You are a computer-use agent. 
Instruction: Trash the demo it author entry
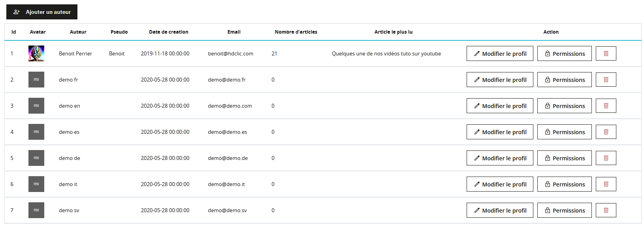[606, 184]
